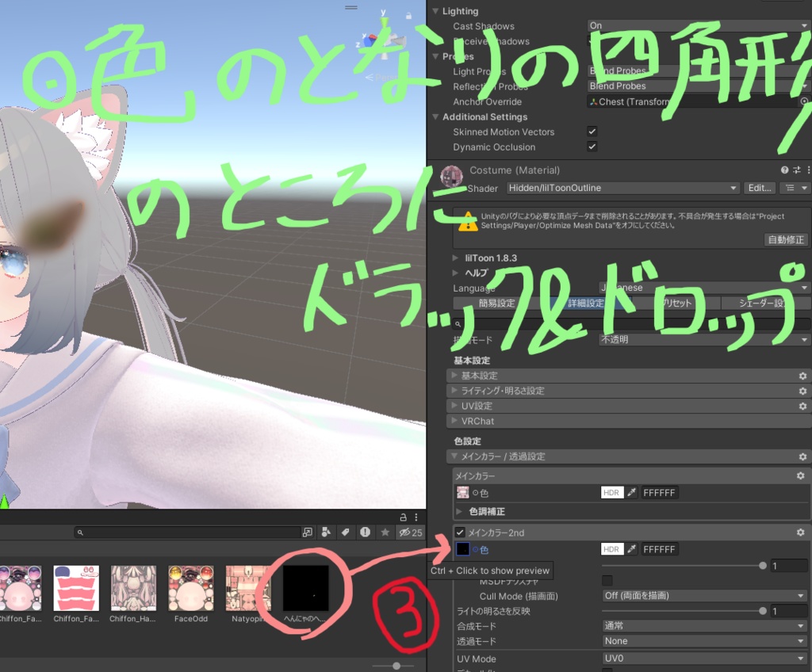Click the Anchor Override object picker circle
The width and height of the screenshot is (812, 672).
tap(804, 101)
